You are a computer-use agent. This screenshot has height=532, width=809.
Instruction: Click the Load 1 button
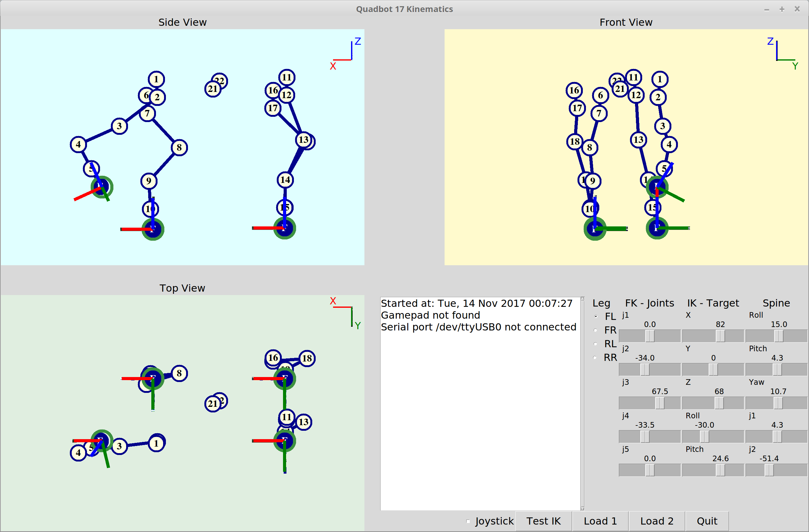click(600, 521)
